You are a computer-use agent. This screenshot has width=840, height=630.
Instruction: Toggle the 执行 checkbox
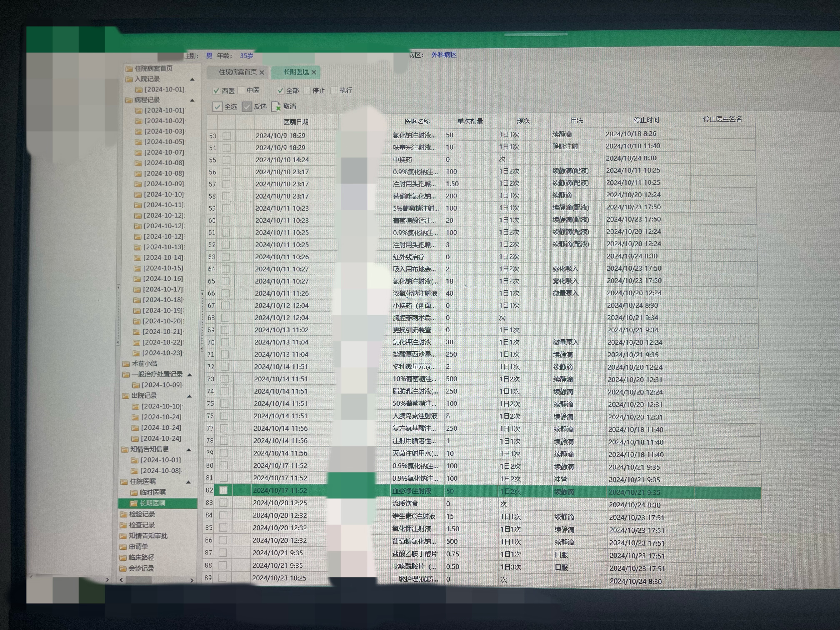pyautogui.click(x=334, y=90)
